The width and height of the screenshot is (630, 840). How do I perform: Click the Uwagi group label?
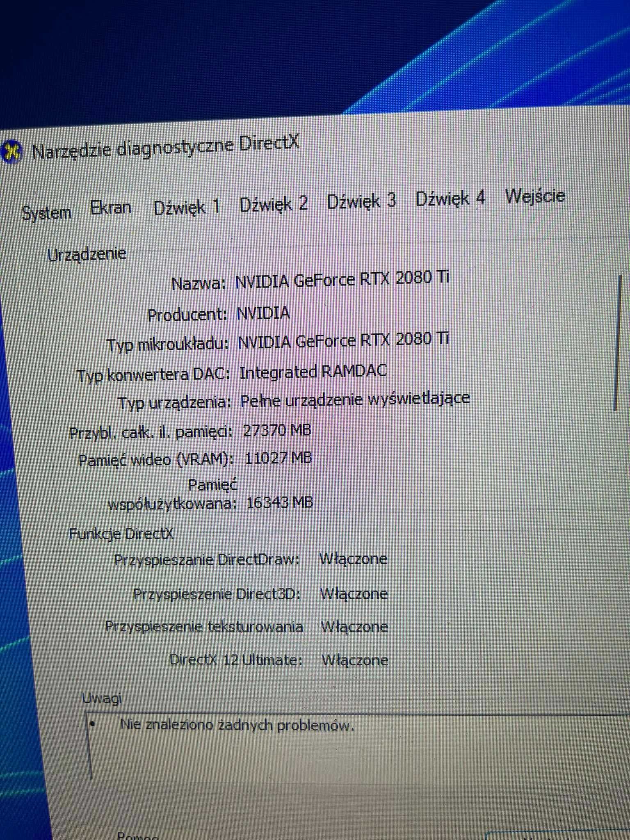(x=102, y=698)
